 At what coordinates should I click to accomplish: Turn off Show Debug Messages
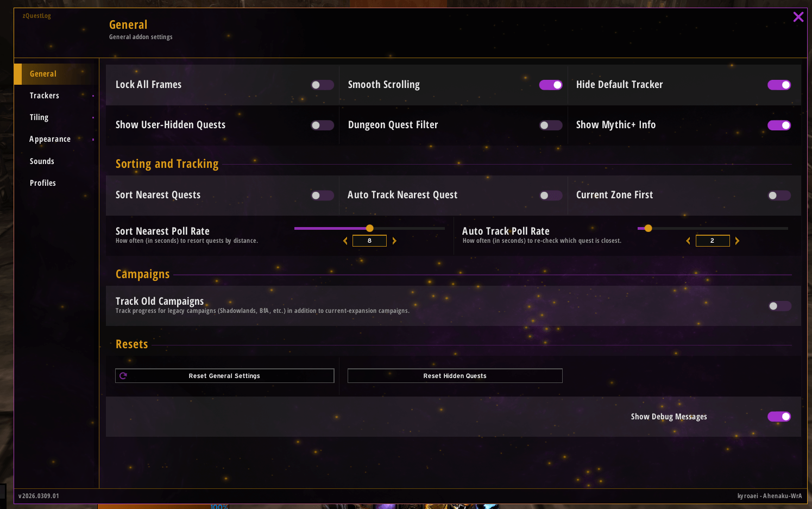(x=779, y=417)
